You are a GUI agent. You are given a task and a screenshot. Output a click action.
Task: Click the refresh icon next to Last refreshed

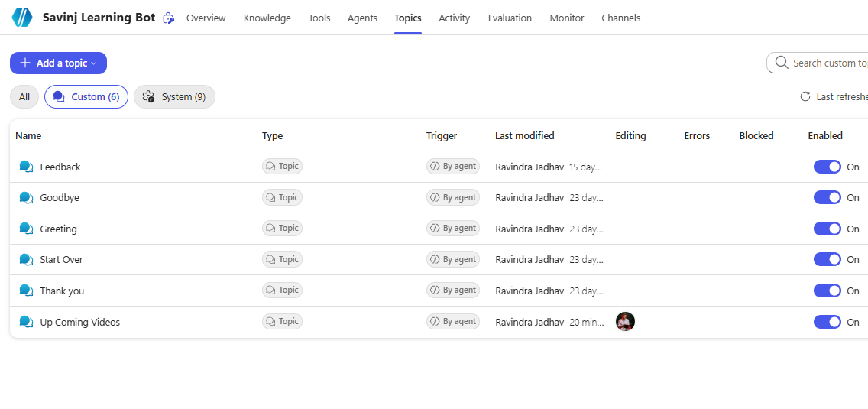[x=805, y=96]
